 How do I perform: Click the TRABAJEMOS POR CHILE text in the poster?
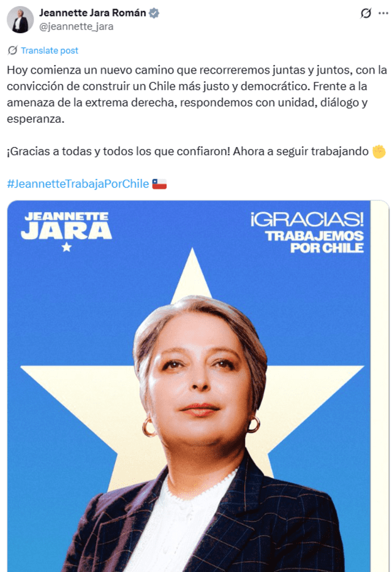point(314,242)
